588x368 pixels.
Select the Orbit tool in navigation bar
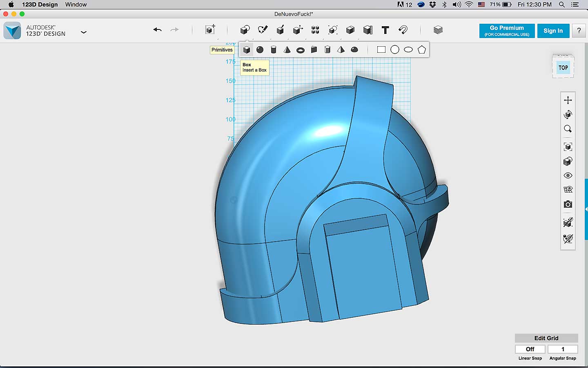[x=568, y=114]
